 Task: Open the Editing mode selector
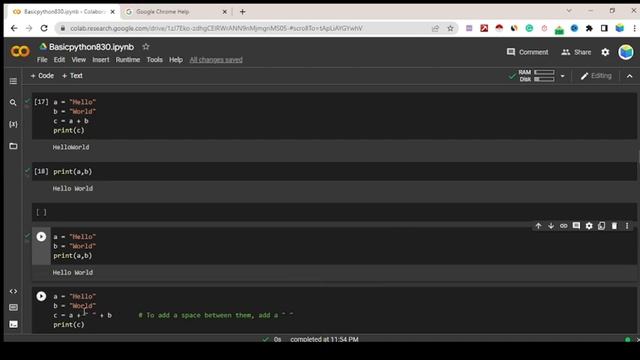[596, 76]
